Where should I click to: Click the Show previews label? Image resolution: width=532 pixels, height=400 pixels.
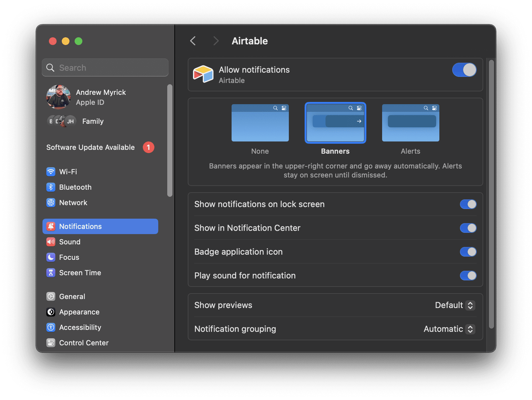point(223,305)
